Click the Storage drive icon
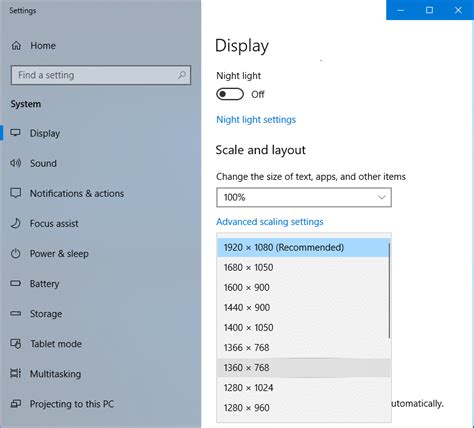 click(15, 313)
